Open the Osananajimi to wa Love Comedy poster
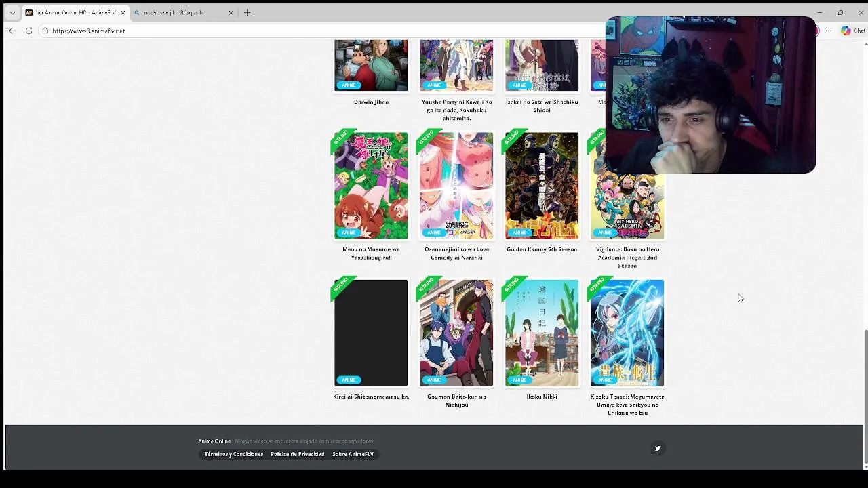 (456, 186)
